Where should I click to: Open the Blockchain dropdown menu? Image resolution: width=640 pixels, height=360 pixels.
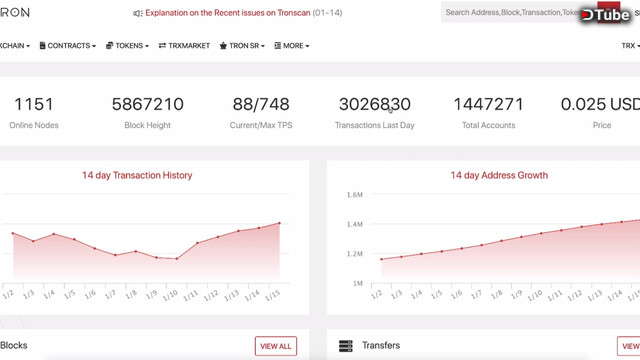tap(15, 46)
